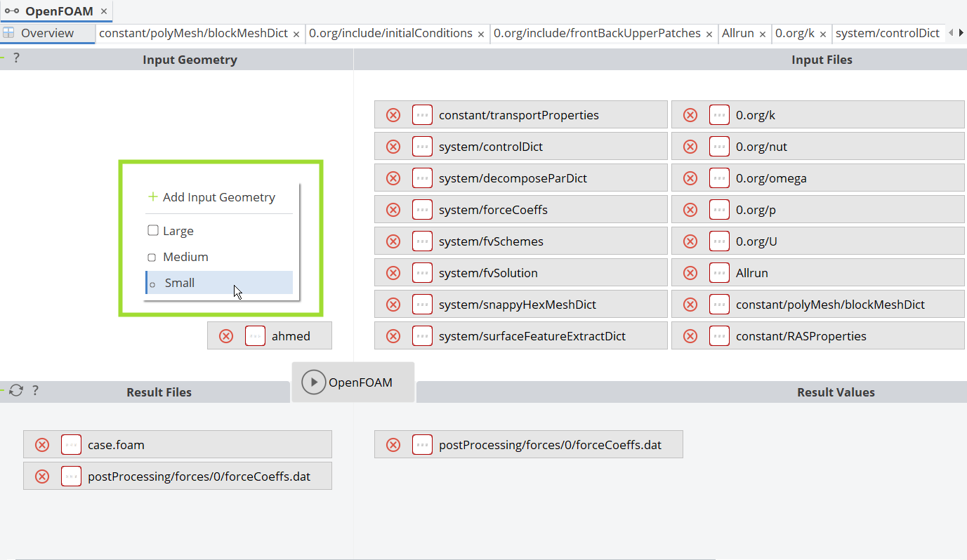This screenshot has width=967, height=560.
Task: Open options for 0.org/nut
Action: click(x=719, y=147)
